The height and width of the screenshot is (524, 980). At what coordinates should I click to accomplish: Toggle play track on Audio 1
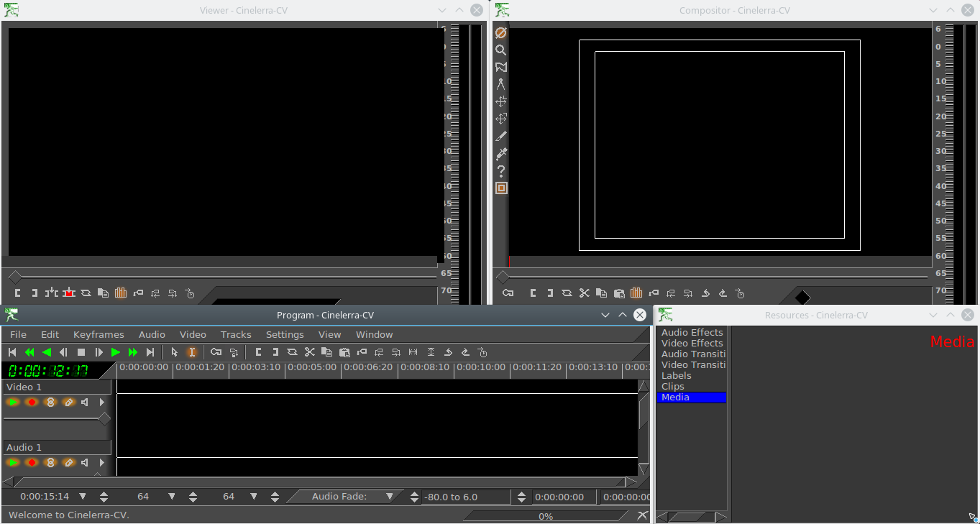click(x=13, y=463)
